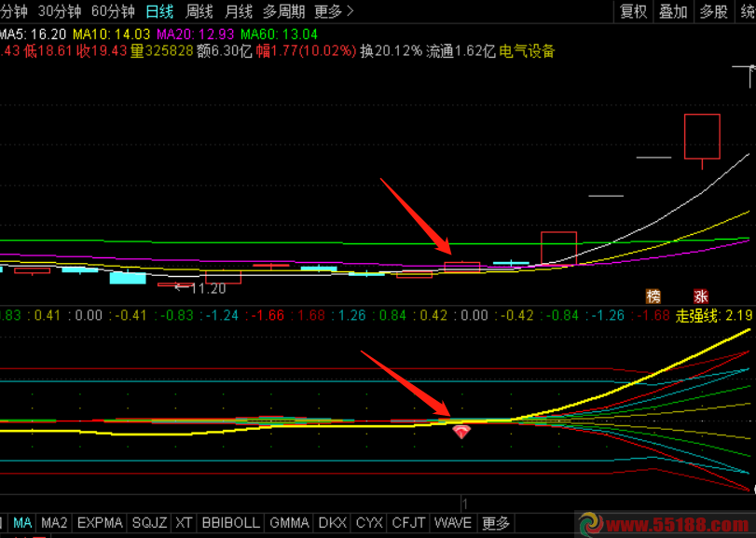Click the timeline marker labeled 1
Image resolution: width=756 pixels, height=538 pixels.
pos(465,504)
